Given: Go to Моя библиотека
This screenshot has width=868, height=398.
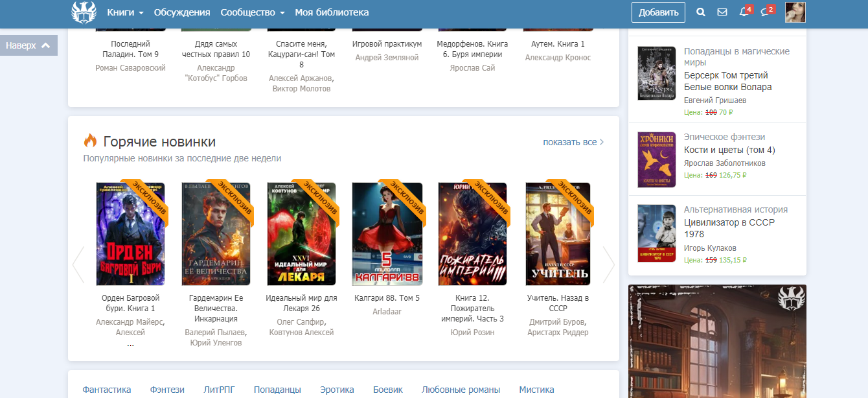Looking at the screenshot, I should click(332, 12).
